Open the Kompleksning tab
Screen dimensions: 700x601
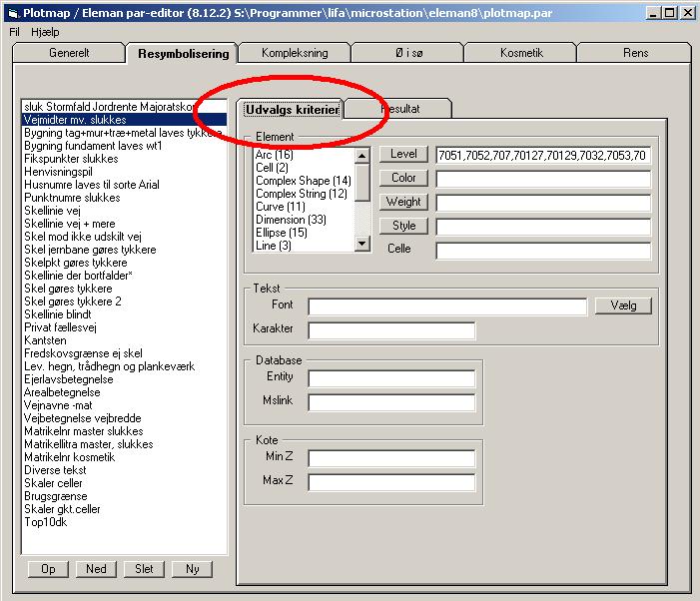coord(295,53)
